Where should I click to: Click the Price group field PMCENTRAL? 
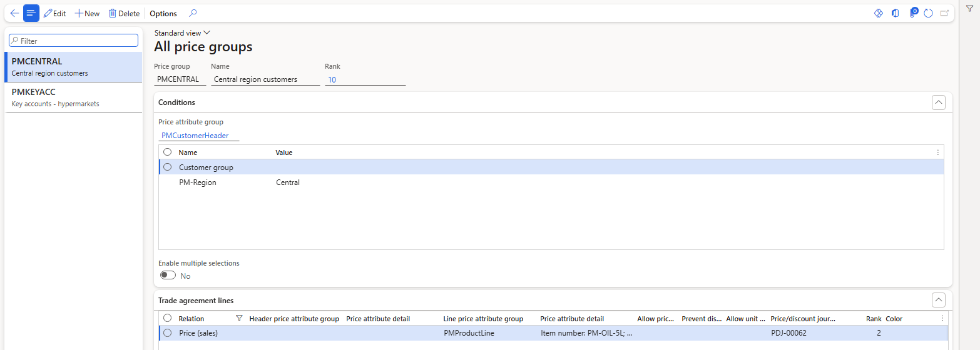[x=180, y=79]
